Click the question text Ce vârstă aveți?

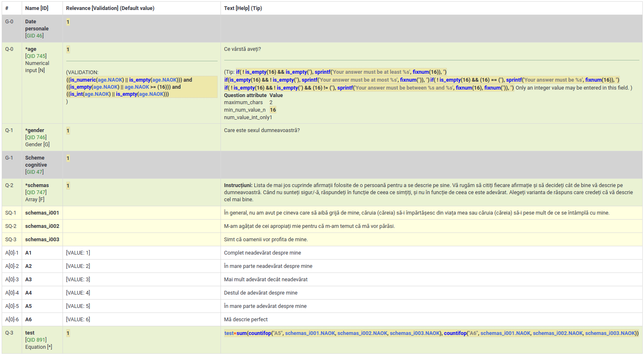(x=242, y=49)
